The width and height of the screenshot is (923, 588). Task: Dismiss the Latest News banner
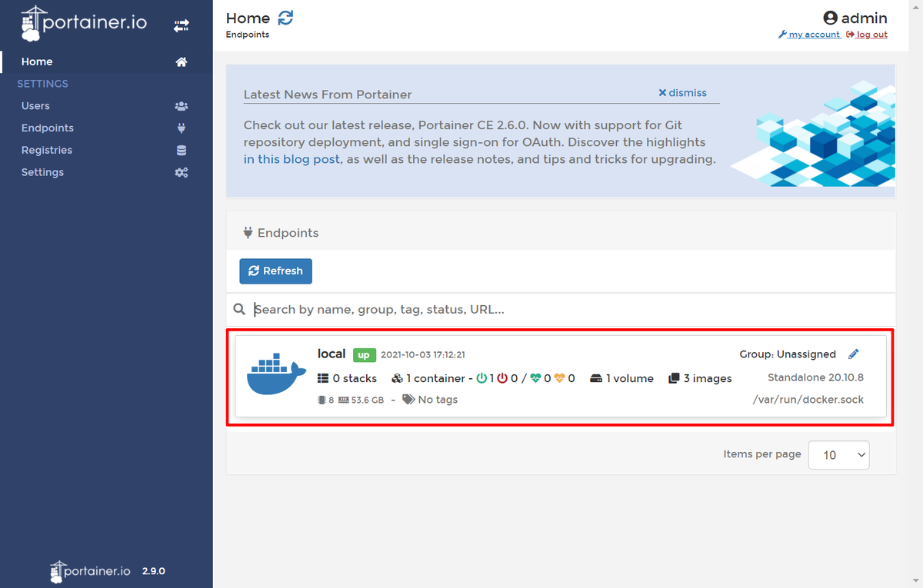click(682, 93)
